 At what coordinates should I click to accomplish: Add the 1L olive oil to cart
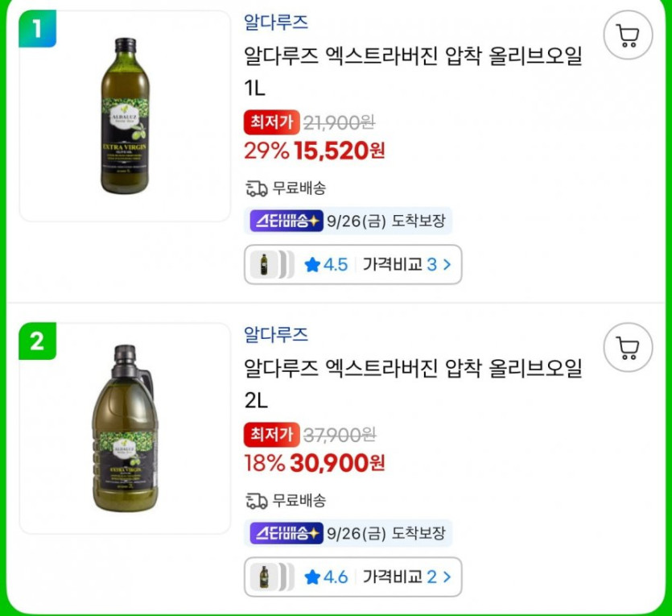[627, 36]
